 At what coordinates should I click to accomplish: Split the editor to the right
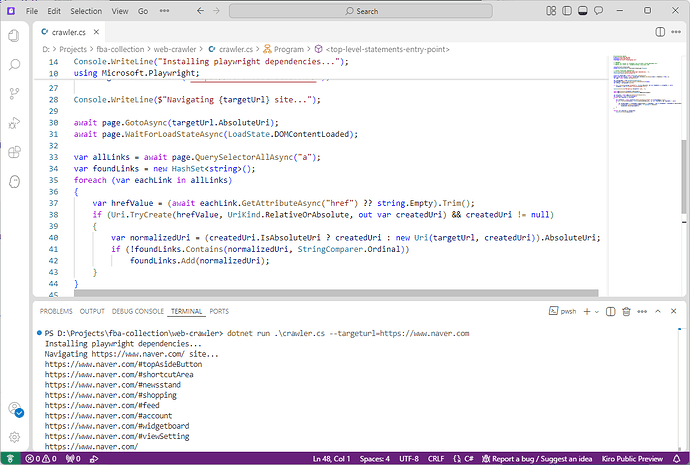(660, 32)
